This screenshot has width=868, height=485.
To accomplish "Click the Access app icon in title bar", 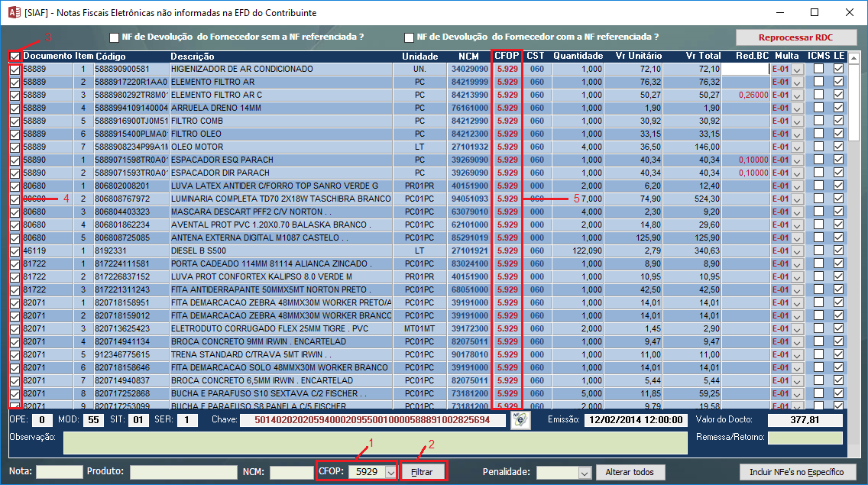I will click(x=13, y=13).
